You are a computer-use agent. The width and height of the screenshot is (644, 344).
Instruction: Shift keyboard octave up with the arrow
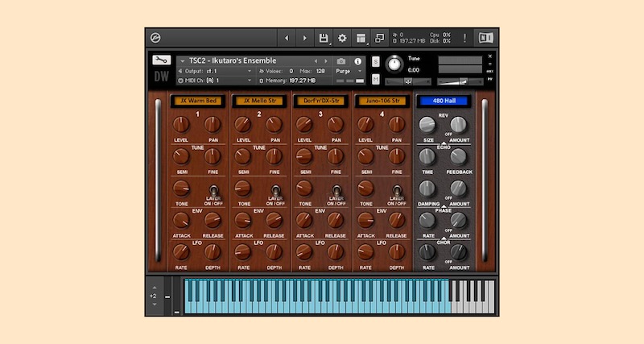pos(155,288)
